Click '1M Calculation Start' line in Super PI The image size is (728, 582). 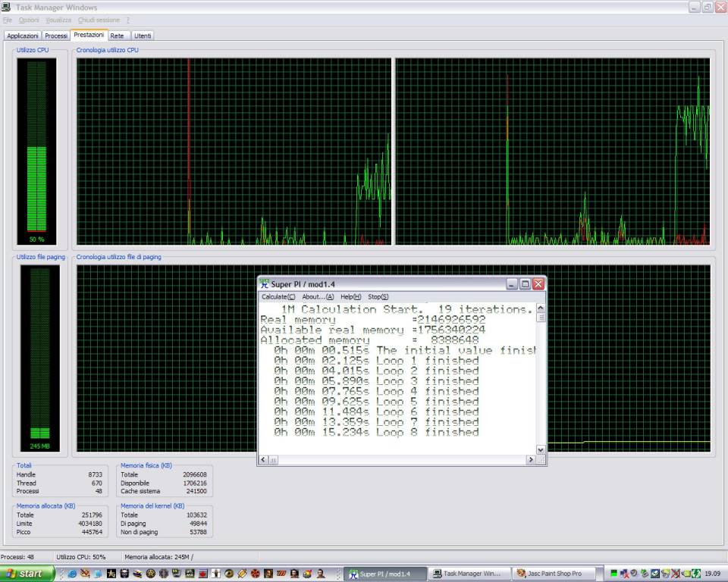click(406, 309)
